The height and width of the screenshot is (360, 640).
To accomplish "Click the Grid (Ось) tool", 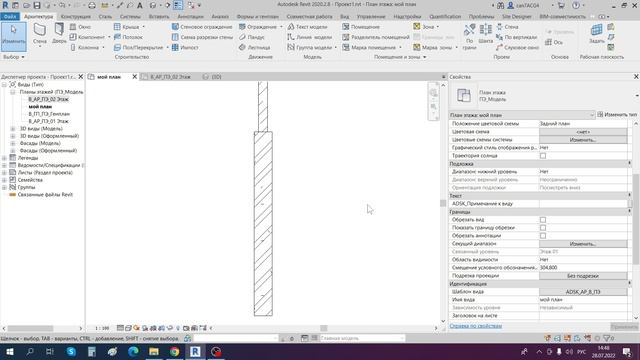I will (553, 42).
